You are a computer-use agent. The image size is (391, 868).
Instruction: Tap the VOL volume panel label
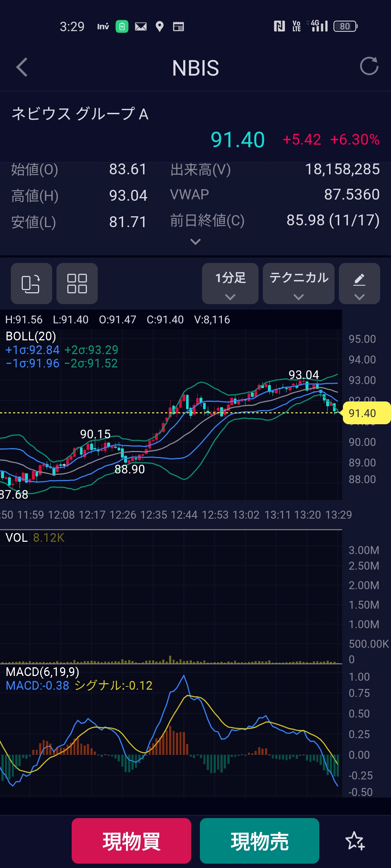(17, 538)
